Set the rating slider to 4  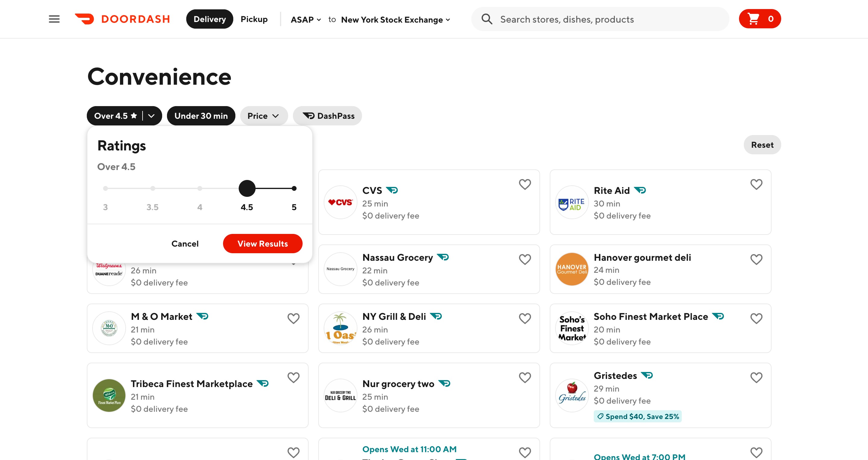200,188
